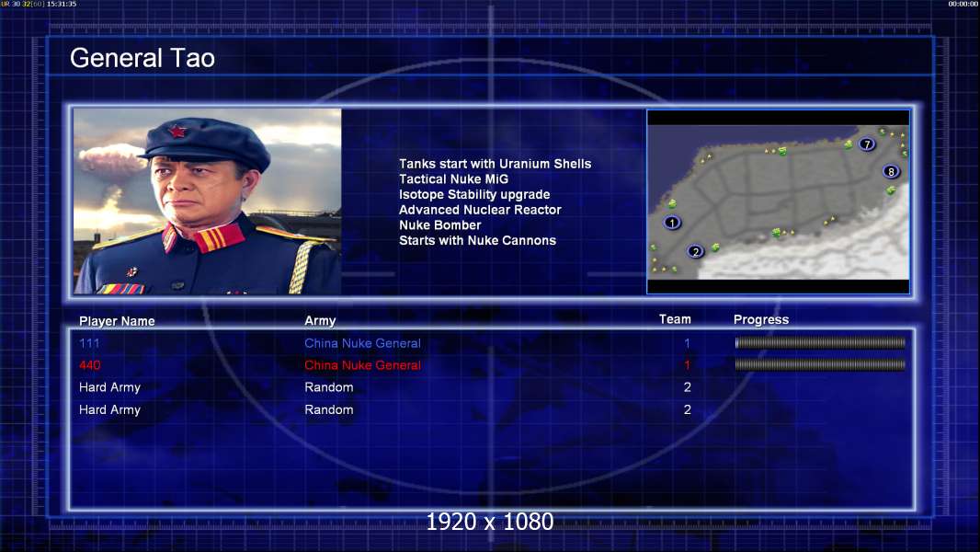980x552 pixels.
Task: Select start position marker 1 on the minimap
Action: click(672, 222)
